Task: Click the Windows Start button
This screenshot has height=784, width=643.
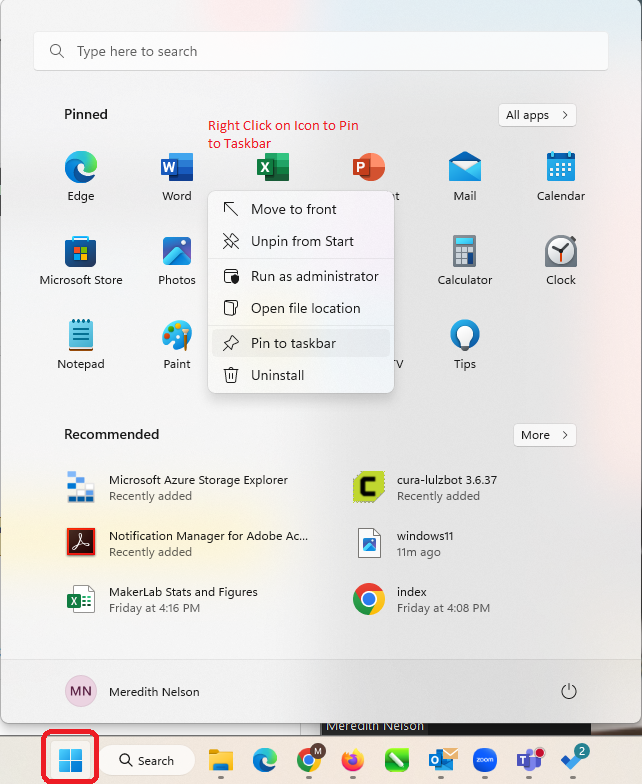Action: pyautogui.click(x=70, y=760)
